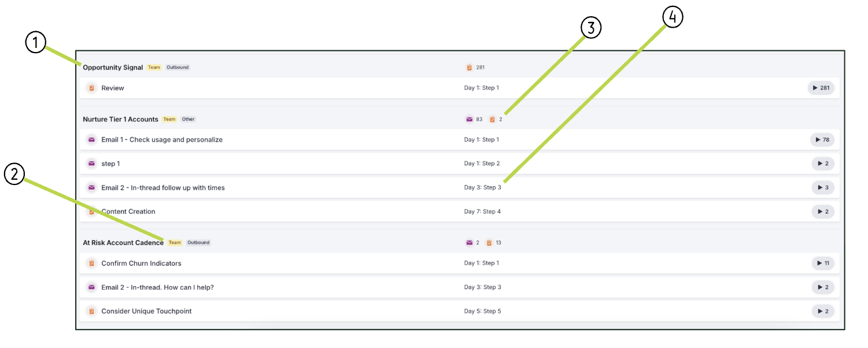This screenshot has width=868, height=348.
Task: Click the Team tag on At Risk Account Cadence
Action: click(175, 243)
